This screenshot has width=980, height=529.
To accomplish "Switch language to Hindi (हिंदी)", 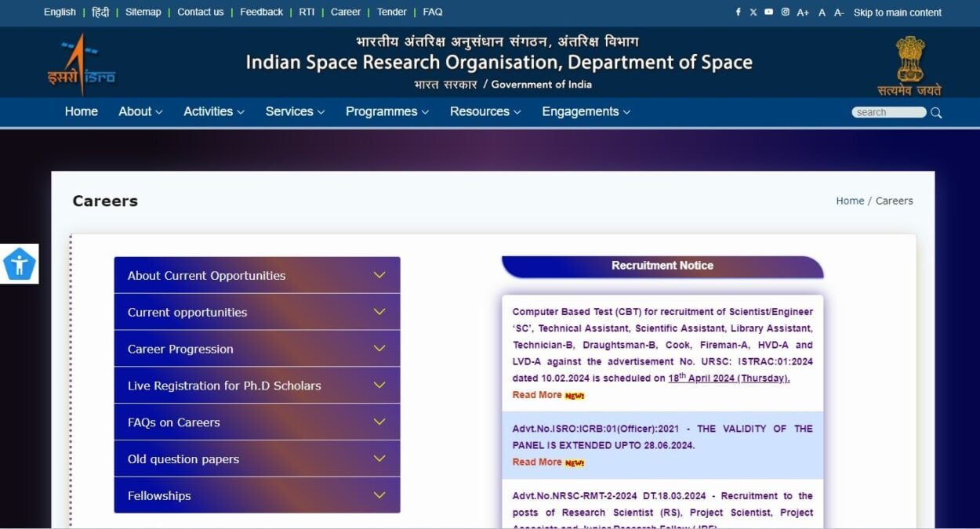I will 100,12.
